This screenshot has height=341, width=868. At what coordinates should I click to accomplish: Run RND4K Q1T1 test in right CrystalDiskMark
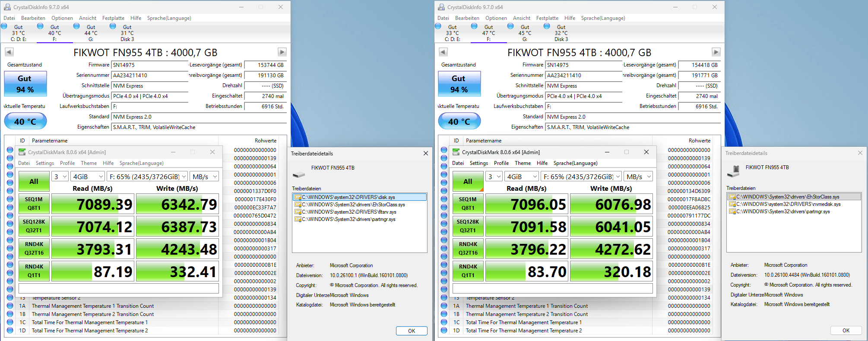click(x=468, y=271)
